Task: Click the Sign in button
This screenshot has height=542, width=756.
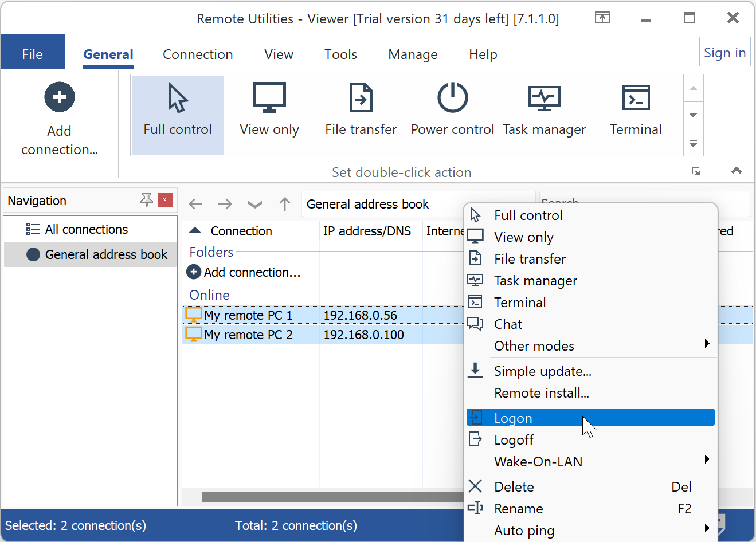Action: pos(724,53)
